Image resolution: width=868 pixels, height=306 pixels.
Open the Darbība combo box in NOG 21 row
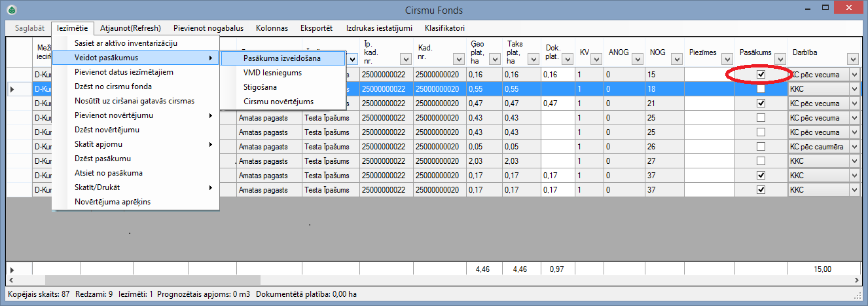click(x=854, y=104)
